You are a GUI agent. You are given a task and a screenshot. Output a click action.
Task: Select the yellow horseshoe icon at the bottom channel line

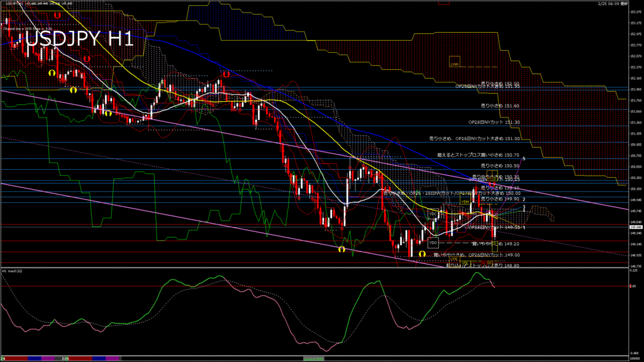click(341, 250)
